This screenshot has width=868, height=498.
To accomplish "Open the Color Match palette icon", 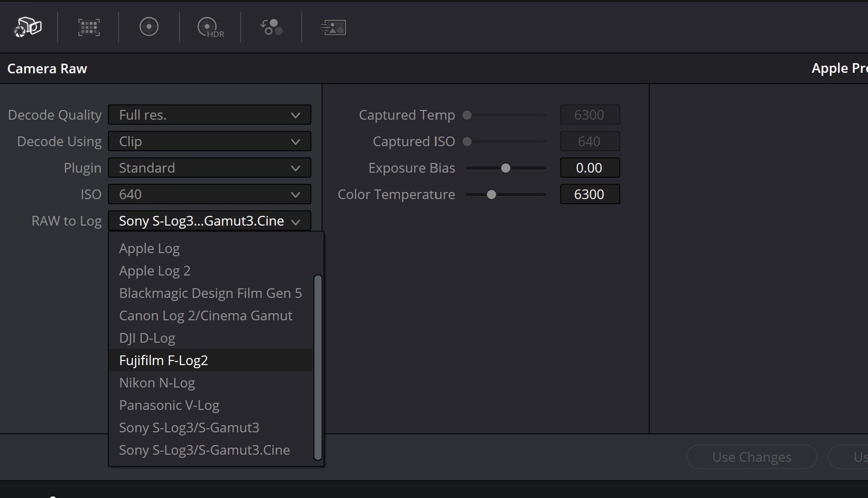I will (89, 27).
